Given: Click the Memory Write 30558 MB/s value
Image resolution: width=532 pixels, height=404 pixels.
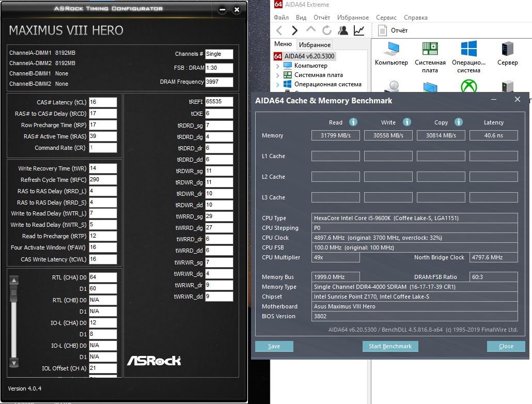Looking at the screenshot, I should pos(388,135).
